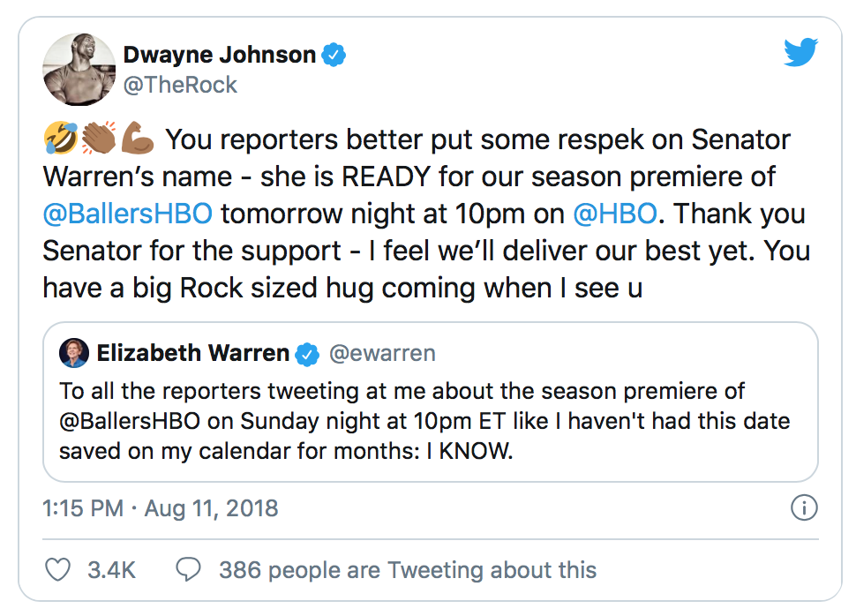This screenshot has height=616, width=856.
Task: Open the tweet info circle icon
Action: [804, 508]
